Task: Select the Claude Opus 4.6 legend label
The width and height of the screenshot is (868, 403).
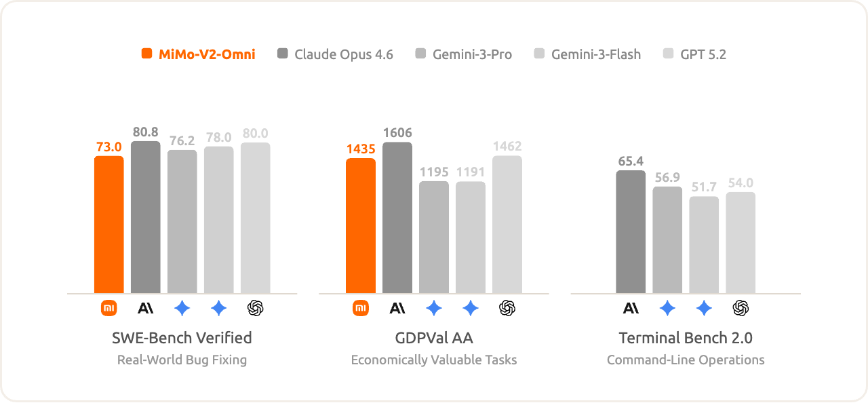Action: (x=343, y=54)
